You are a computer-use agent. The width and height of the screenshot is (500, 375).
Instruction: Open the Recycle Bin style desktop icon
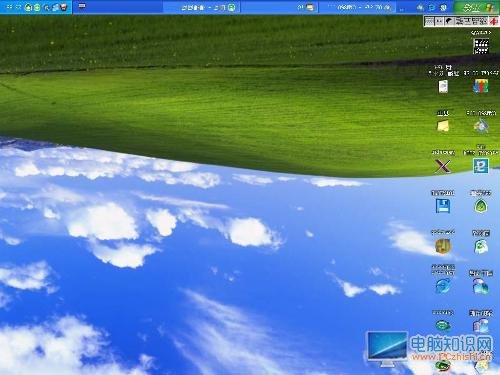[x=481, y=247]
